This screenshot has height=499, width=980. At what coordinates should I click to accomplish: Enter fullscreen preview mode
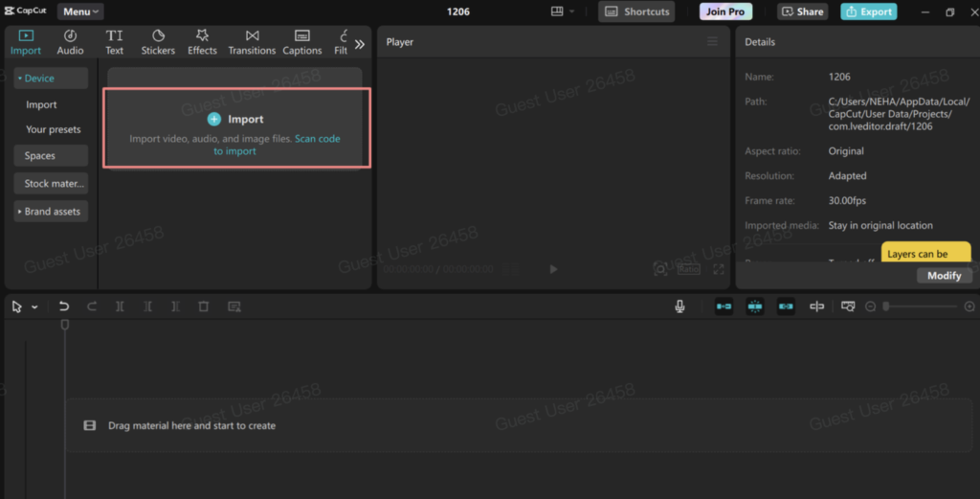coord(718,269)
